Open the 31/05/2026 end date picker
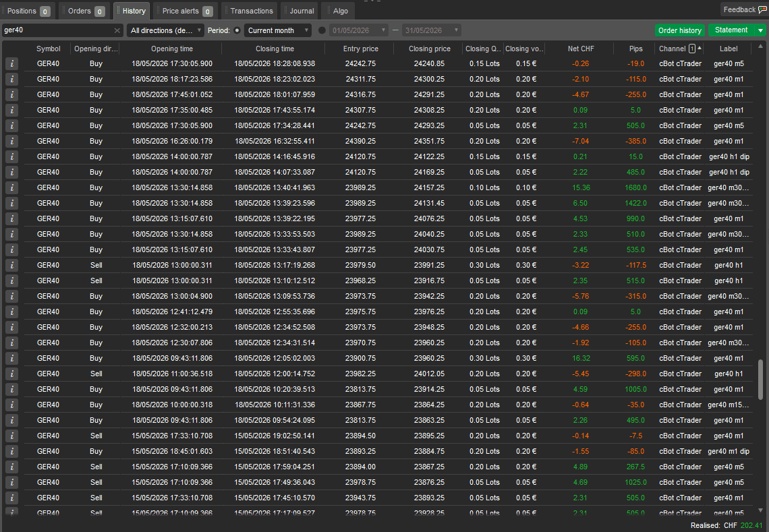Screen dimensions: 769x532 pos(432,30)
